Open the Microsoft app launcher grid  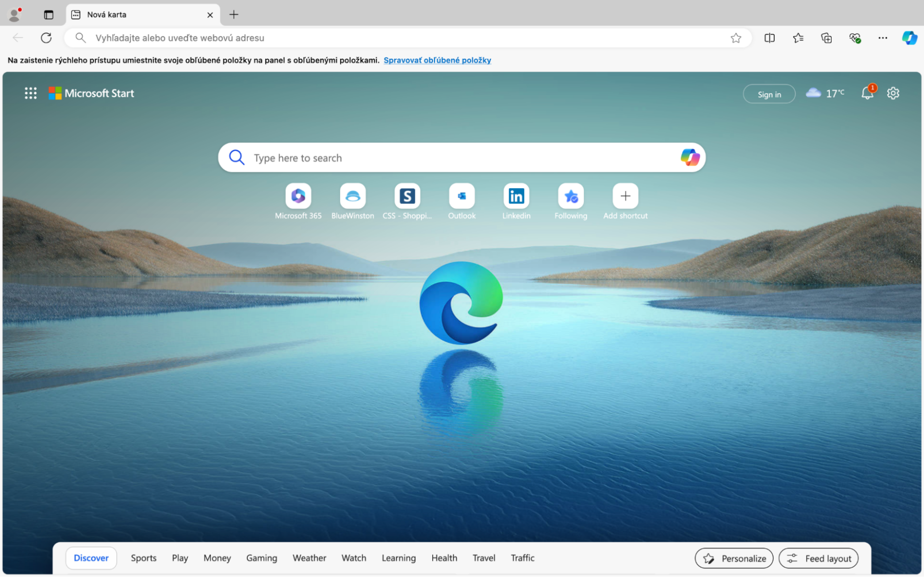tap(30, 93)
